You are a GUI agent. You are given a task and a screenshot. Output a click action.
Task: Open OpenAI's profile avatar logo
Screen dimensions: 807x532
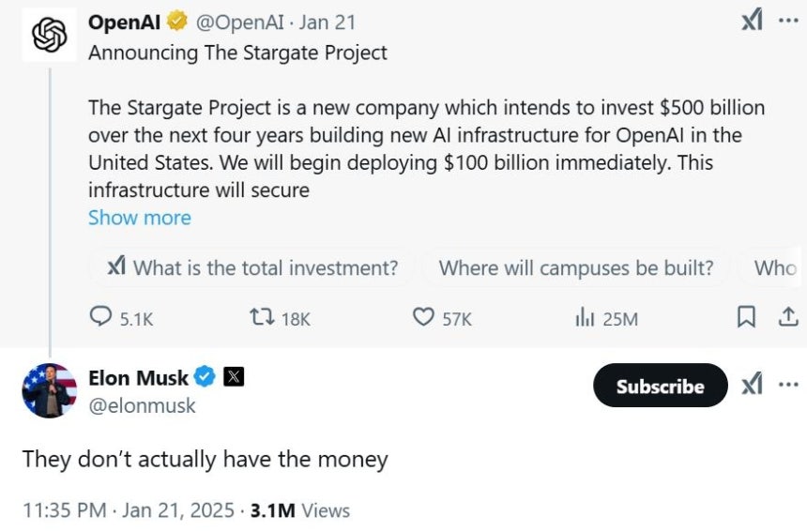tap(50, 35)
